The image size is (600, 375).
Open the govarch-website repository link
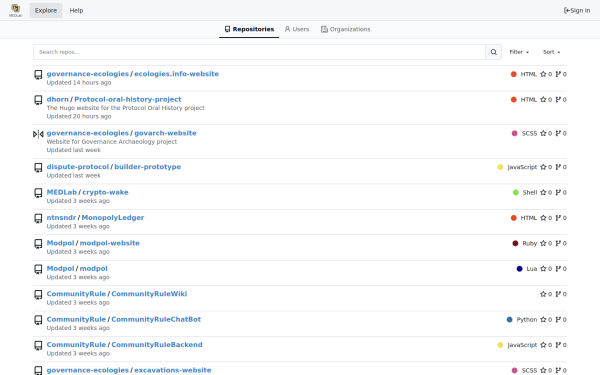(165, 133)
